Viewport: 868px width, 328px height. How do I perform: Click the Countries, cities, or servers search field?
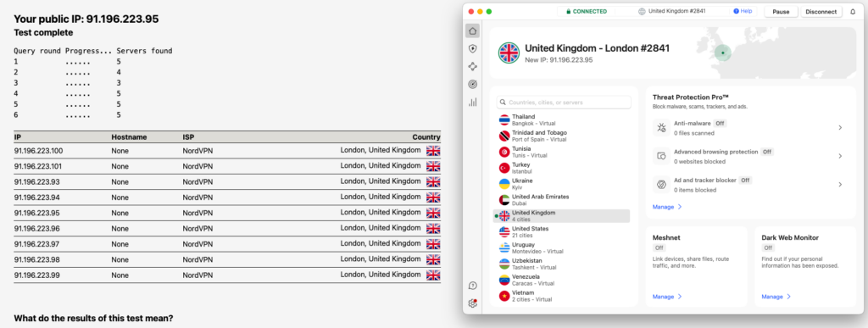[564, 103]
